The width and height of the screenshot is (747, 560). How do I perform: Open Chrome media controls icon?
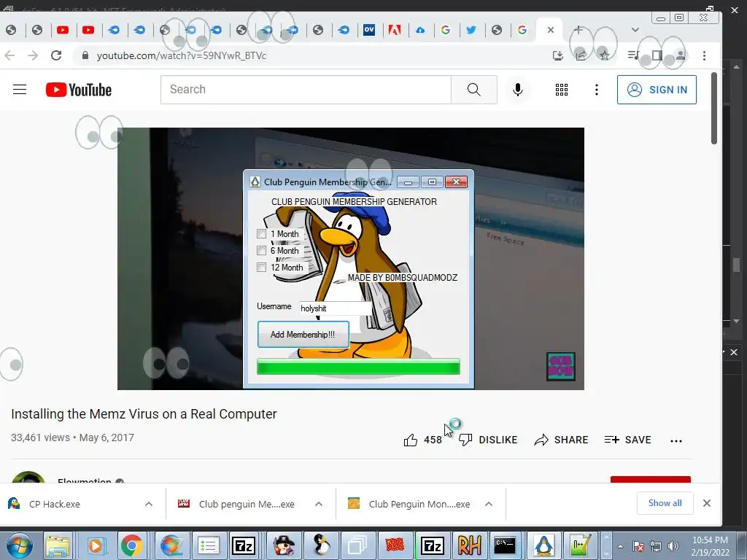(x=633, y=55)
